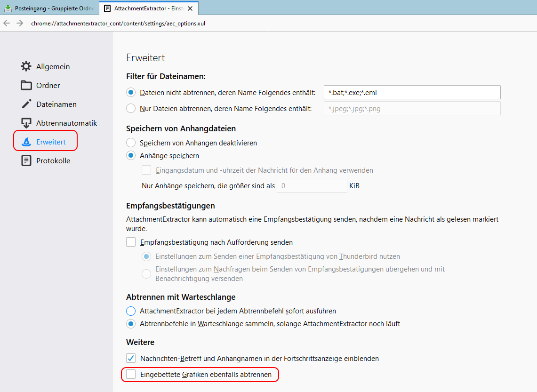Click the 'Erweitert' page heading
This screenshot has width=537, height=392.
coord(145,57)
